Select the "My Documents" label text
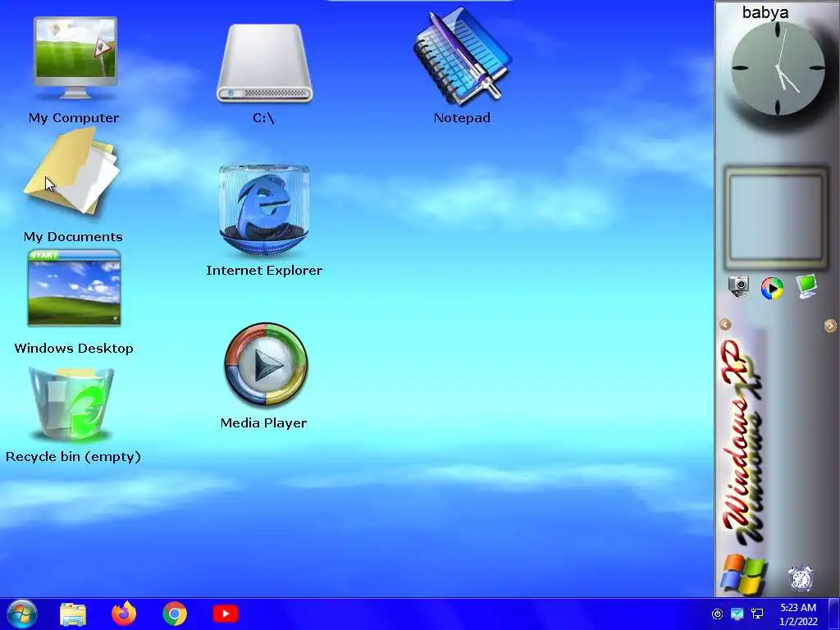Image resolution: width=840 pixels, height=630 pixels. tap(73, 237)
